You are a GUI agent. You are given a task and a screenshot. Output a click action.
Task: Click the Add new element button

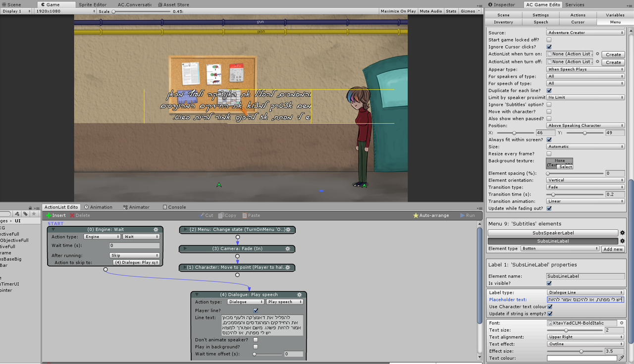coord(613,249)
